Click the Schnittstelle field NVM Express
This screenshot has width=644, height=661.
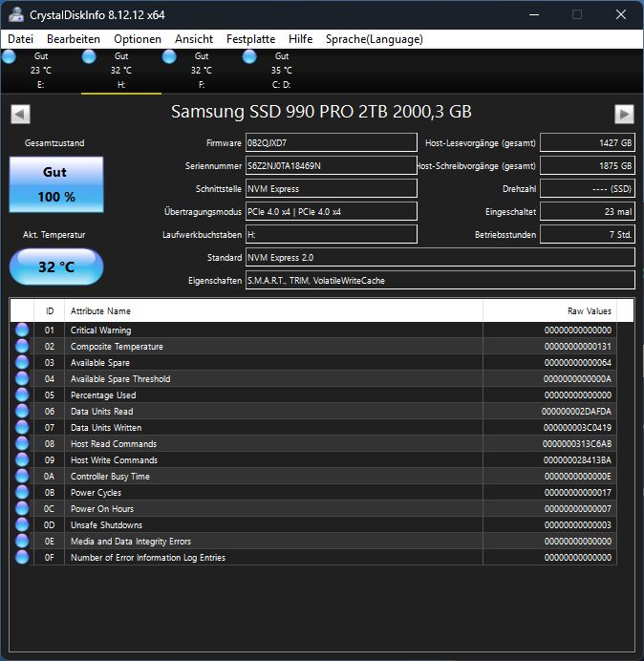[332, 188]
